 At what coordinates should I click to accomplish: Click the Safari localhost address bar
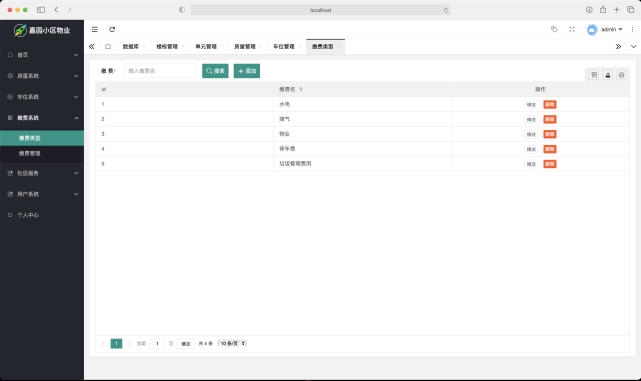pos(320,10)
